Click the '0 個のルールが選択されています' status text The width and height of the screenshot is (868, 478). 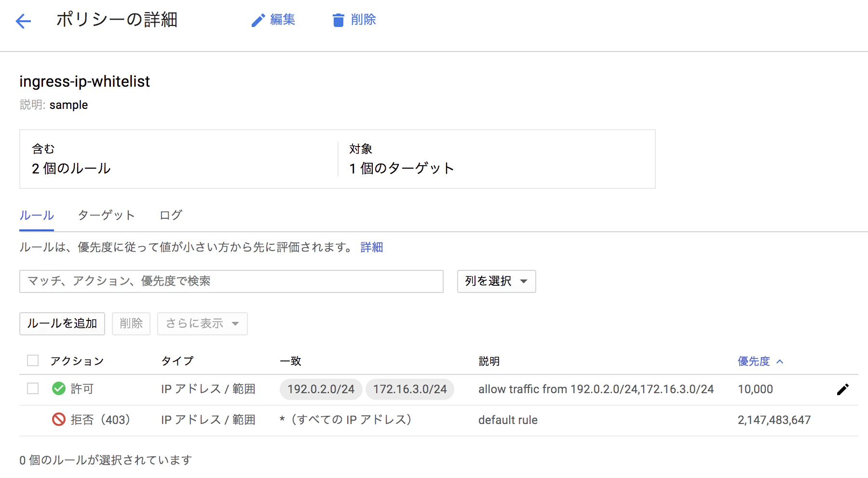[106, 460]
